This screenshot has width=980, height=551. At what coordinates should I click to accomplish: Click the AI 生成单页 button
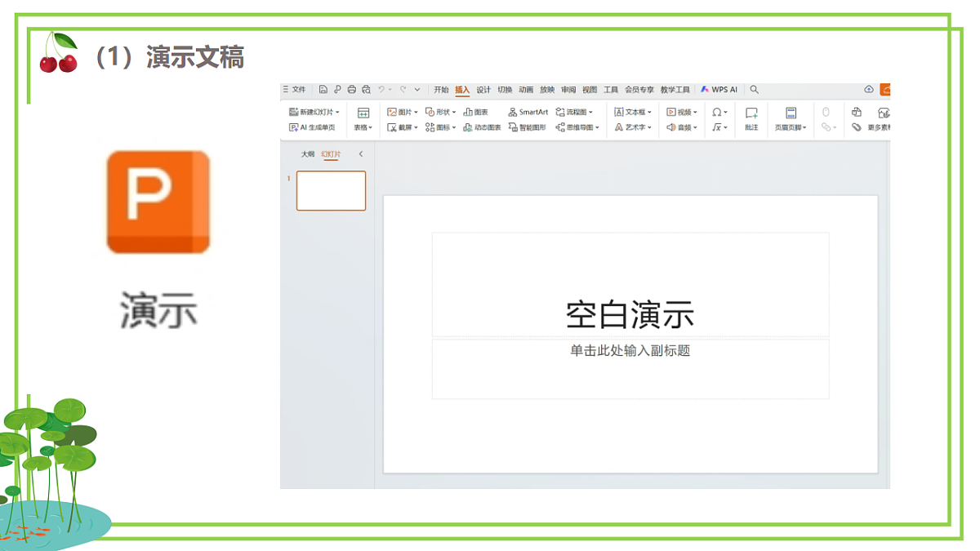312,127
